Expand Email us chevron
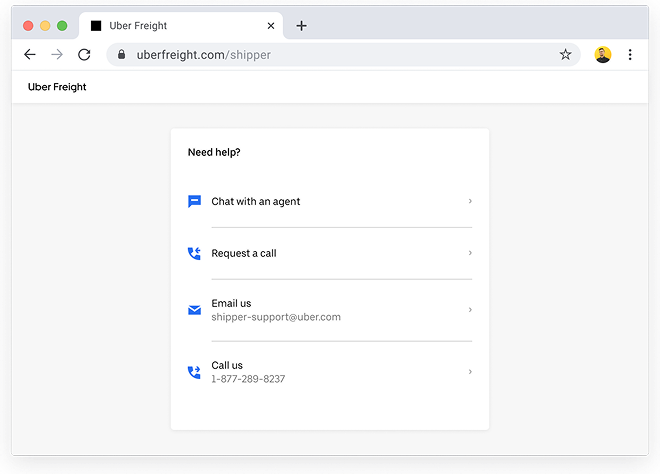 click(470, 310)
